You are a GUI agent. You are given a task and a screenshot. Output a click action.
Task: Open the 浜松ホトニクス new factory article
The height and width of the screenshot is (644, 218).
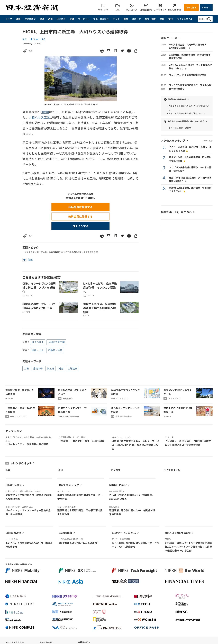coord(100,308)
